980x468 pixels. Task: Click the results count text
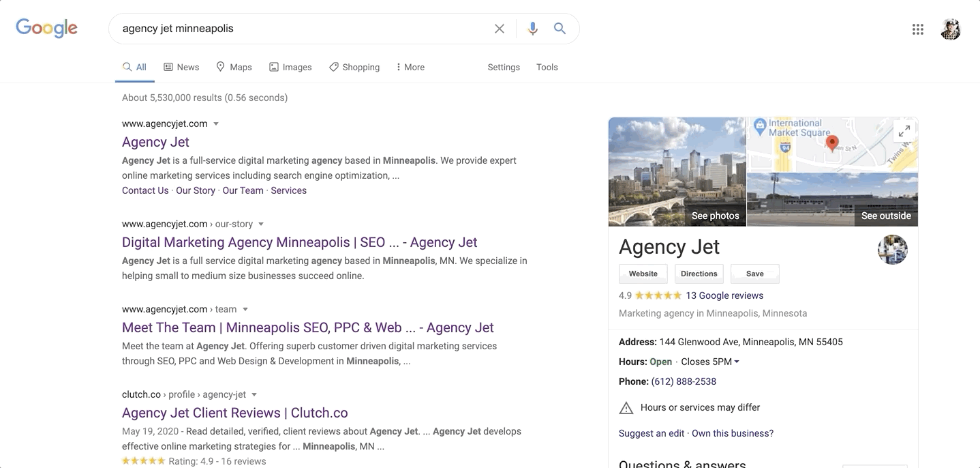click(x=204, y=98)
